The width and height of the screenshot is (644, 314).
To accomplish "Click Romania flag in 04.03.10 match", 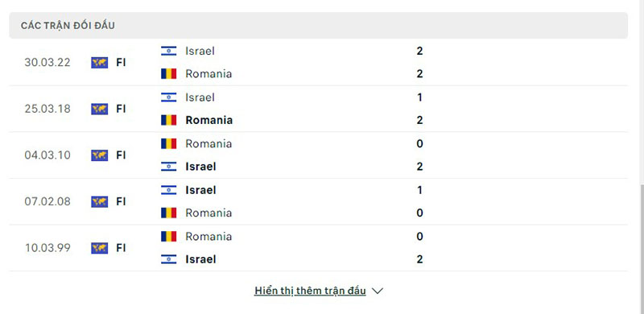I will point(169,143).
